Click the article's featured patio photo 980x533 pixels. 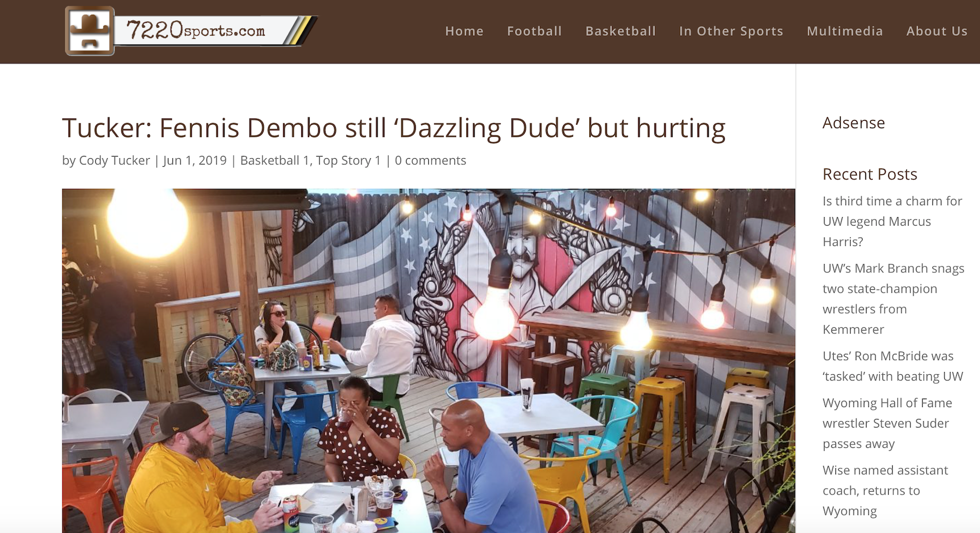coord(428,361)
